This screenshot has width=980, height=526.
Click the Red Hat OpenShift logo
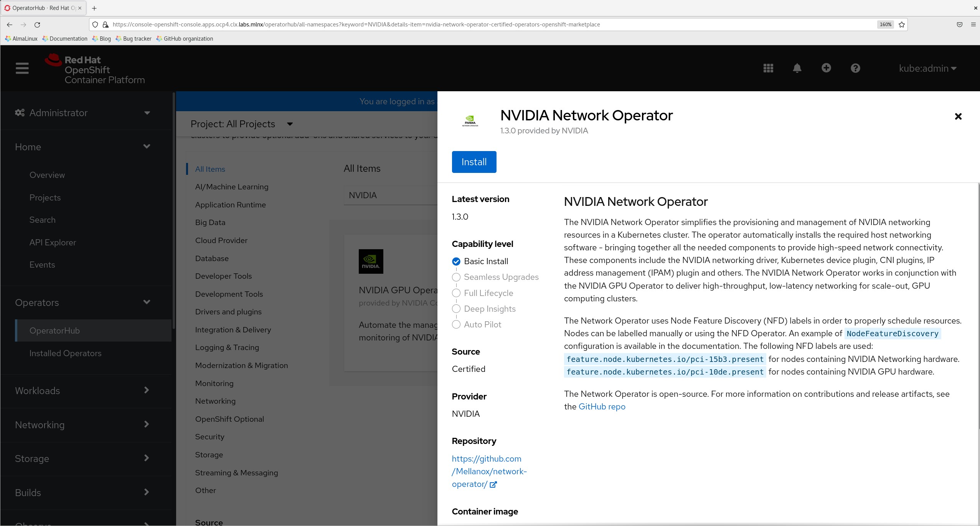[x=95, y=69]
